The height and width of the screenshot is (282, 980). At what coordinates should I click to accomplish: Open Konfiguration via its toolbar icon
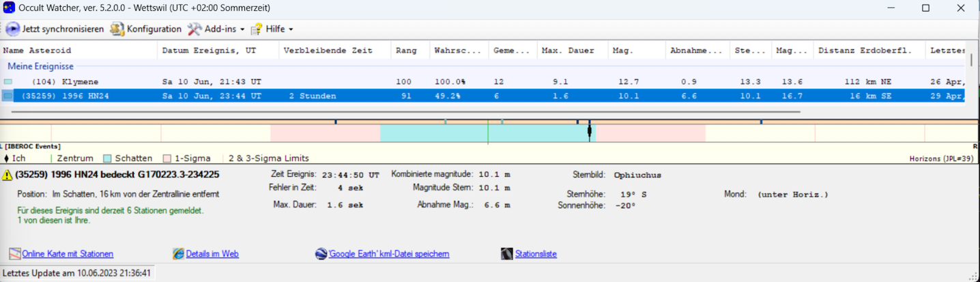[x=117, y=29]
